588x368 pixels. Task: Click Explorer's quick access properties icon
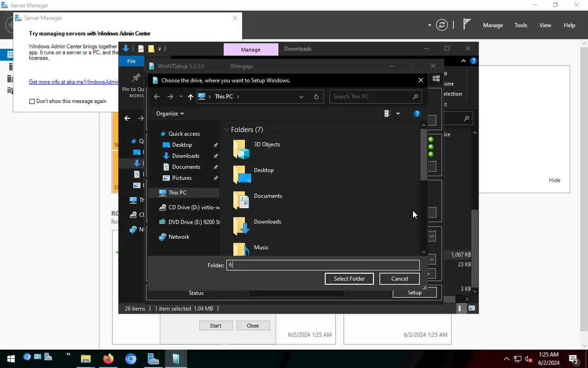[141, 49]
